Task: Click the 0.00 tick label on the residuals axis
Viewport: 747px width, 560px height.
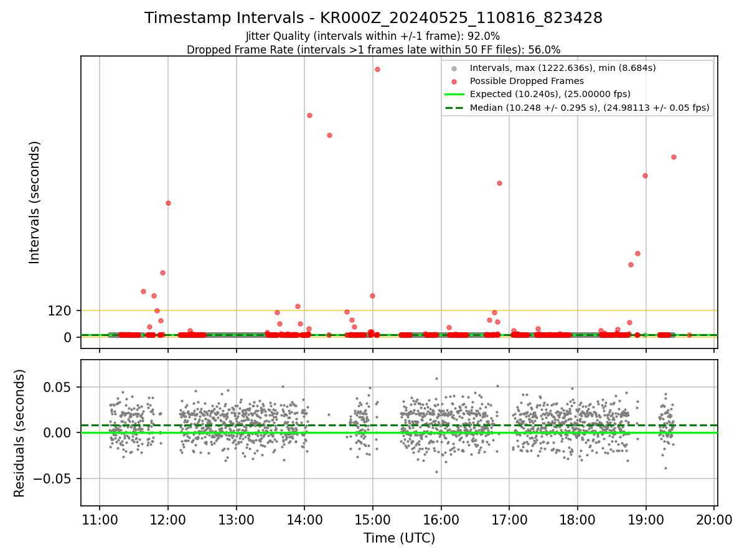Action: (x=58, y=433)
